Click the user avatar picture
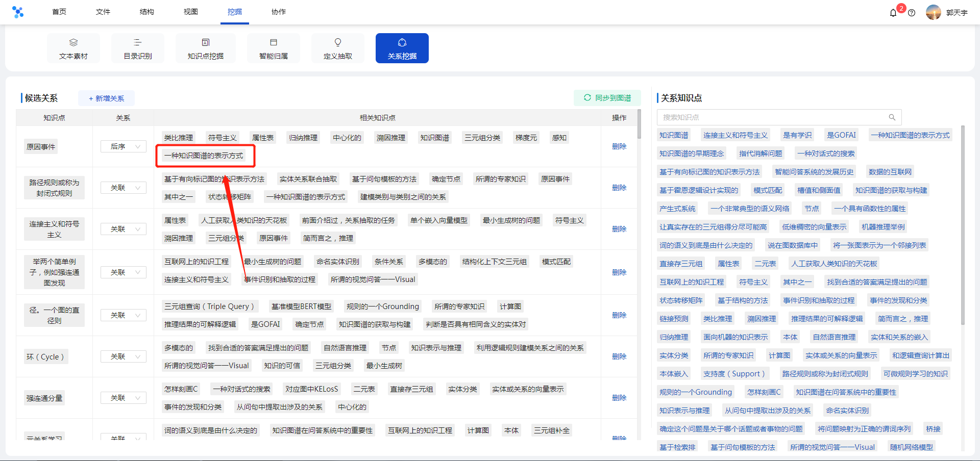The height and width of the screenshot is (461, 980). [x=934, y=12]
